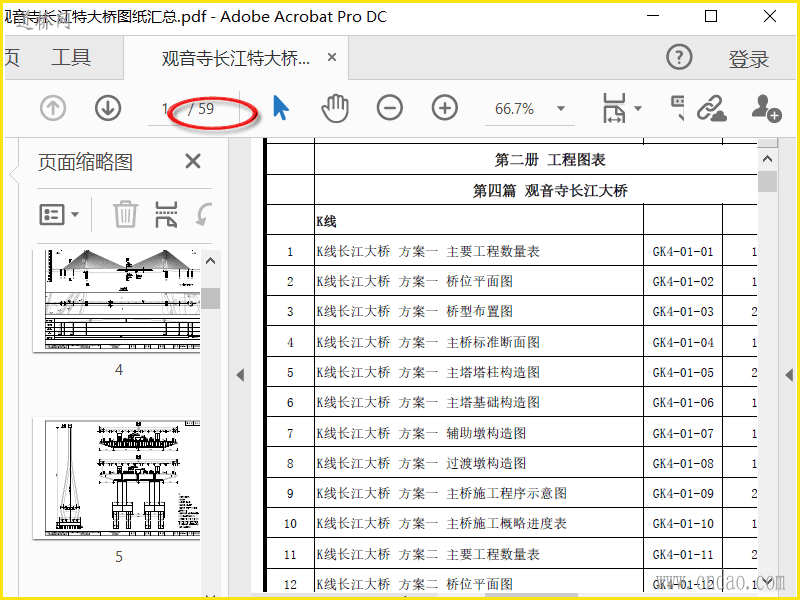Click text 主塔塔柱构造图

tap(492, 372)
